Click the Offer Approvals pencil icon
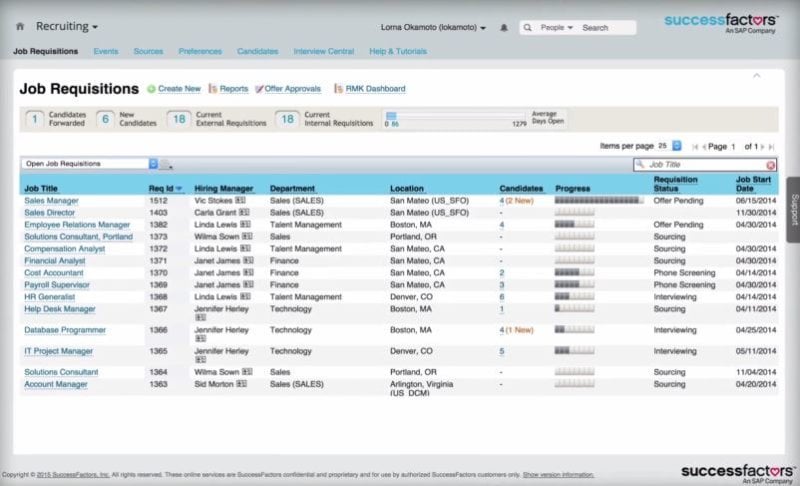Viewport: 800px width, 486px height. [259, 89]
